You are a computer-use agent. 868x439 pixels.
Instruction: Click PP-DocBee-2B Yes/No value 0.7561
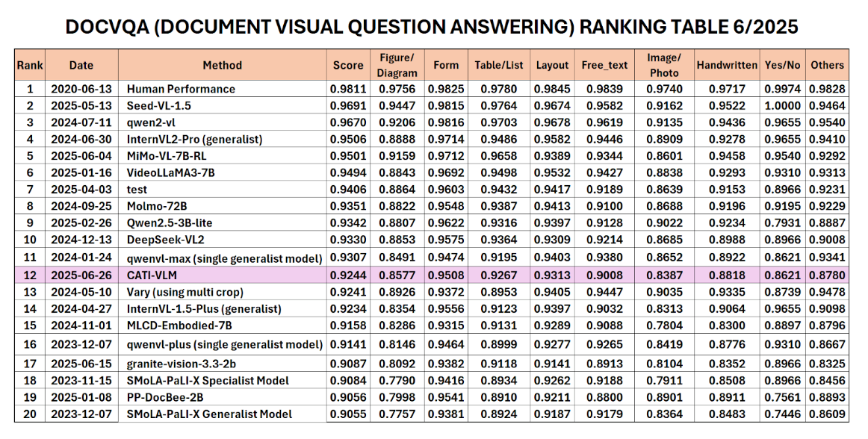782,397
